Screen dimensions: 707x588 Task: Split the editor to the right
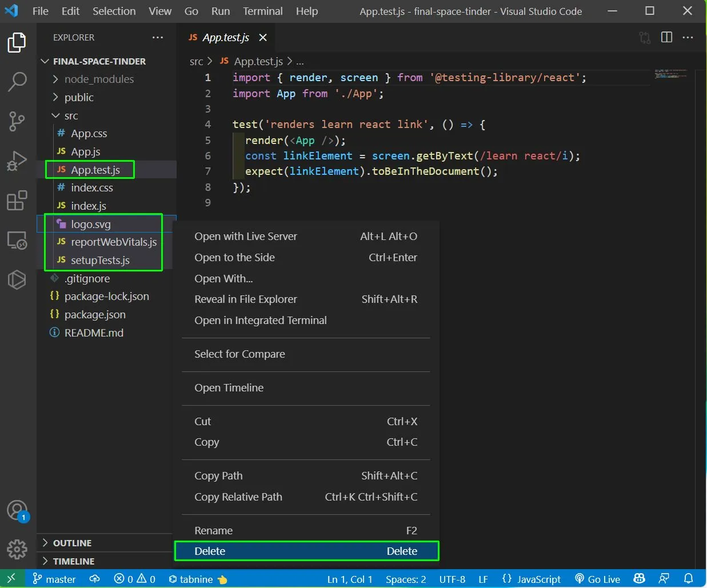(x=666, y=38)
